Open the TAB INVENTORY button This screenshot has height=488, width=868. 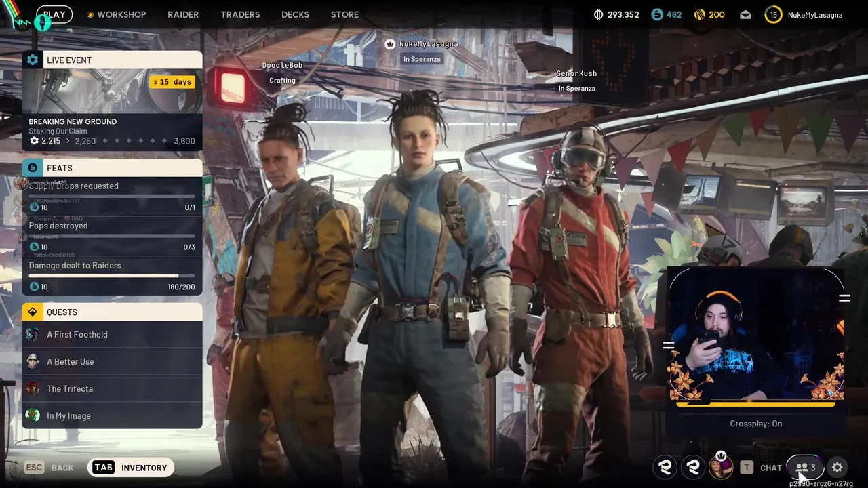coord(132,468)
